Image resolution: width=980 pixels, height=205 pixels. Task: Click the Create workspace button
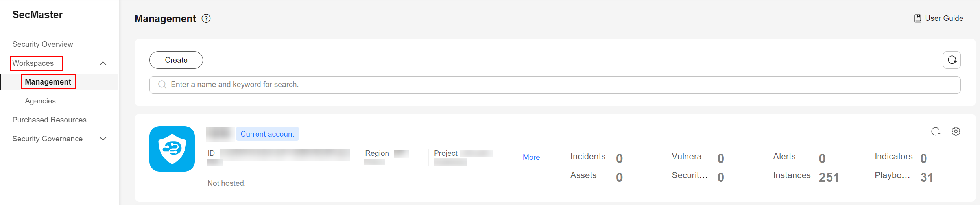(x=176, y=60)
